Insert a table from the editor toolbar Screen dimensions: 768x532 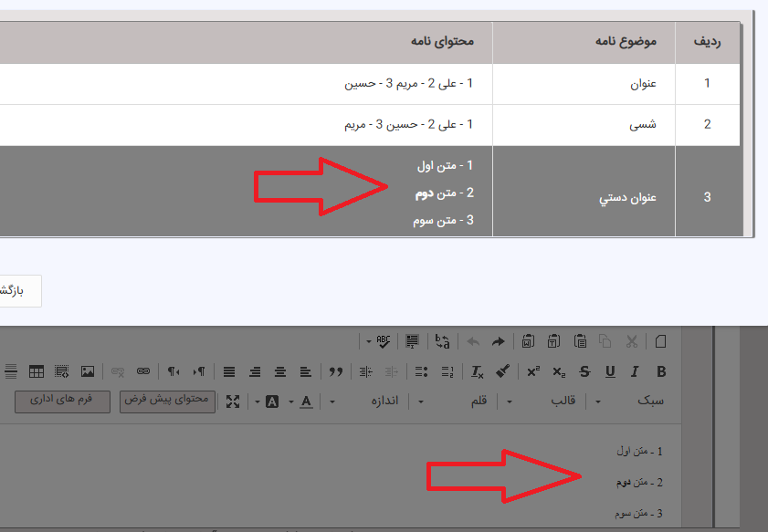[37, 371]
